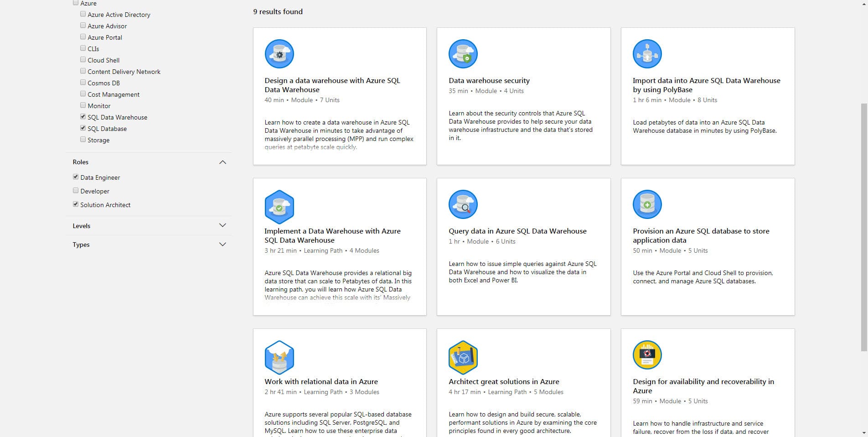This screenshot has height=437, width=868.
Task: Click the 'Load petabytes of data' description text
Action: (x=704, y=126)
